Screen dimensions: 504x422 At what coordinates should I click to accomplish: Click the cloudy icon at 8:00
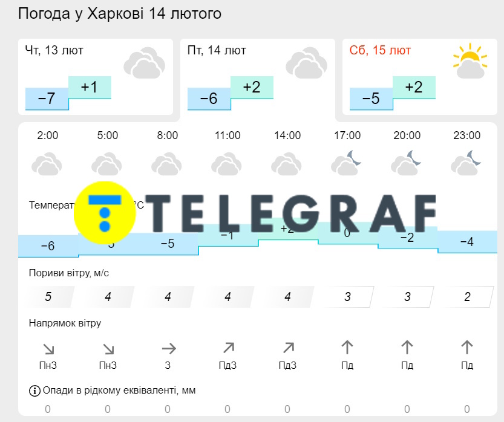point(167,163)
